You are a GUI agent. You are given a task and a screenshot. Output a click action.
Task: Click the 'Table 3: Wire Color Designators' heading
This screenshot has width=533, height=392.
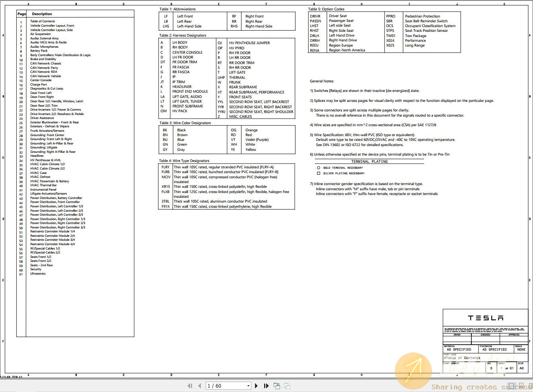click(x=185, y=123)
